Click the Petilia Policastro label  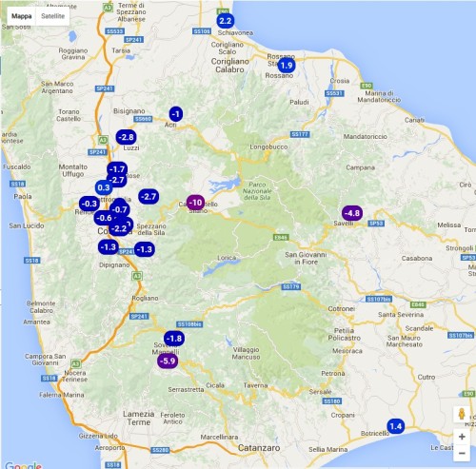point(345,334)
